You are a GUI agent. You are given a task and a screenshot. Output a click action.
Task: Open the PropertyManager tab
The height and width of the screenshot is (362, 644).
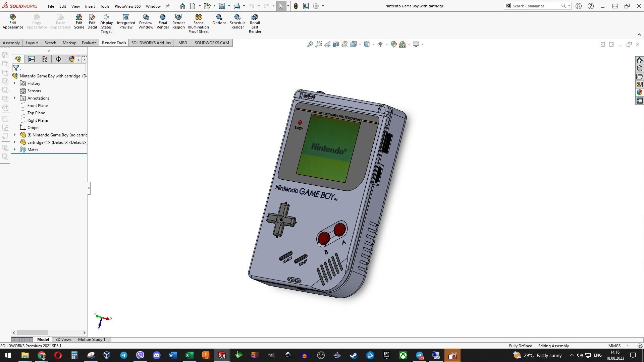(x=32, y=59)
